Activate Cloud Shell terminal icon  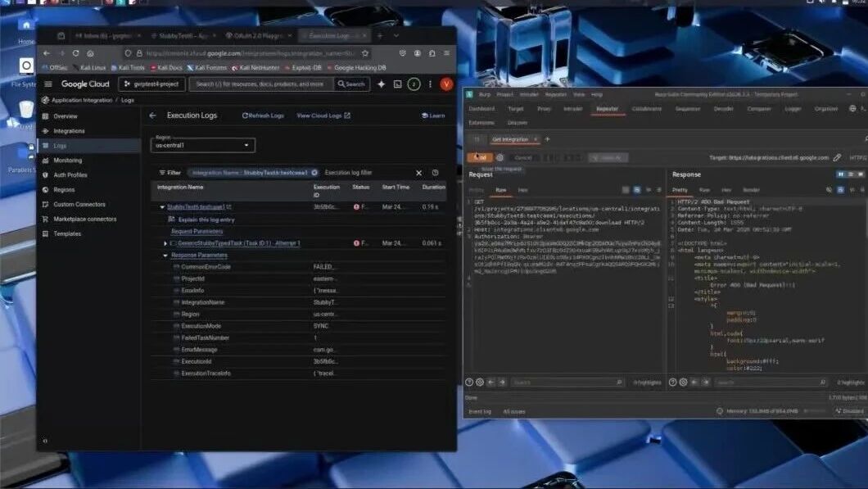click(397, 84)
